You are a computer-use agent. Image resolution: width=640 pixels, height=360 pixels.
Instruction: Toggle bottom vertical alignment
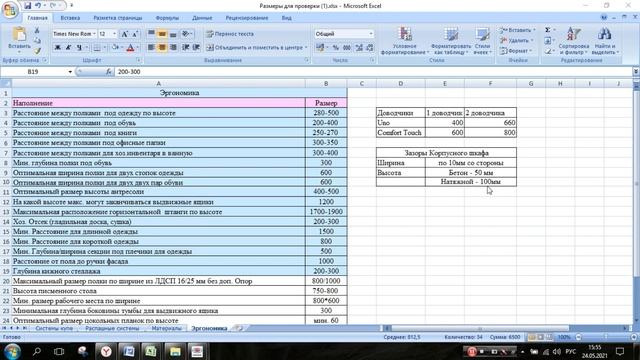[173, 34]
